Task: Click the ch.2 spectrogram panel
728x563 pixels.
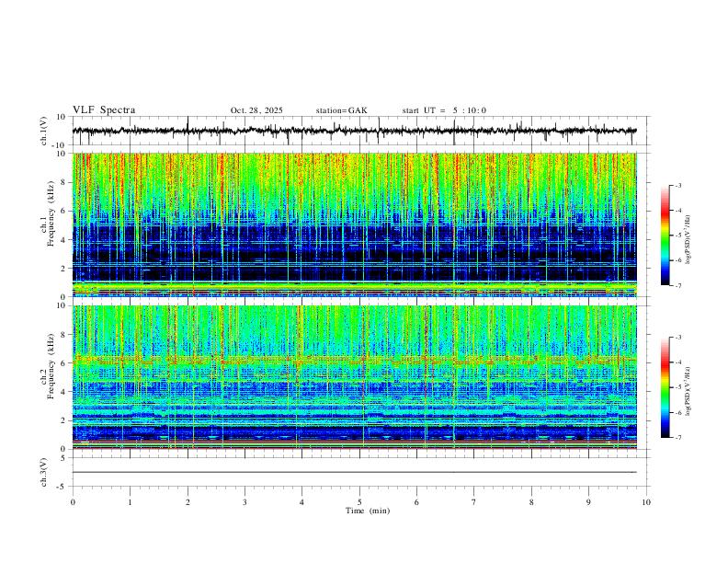Action: (355, 377)
